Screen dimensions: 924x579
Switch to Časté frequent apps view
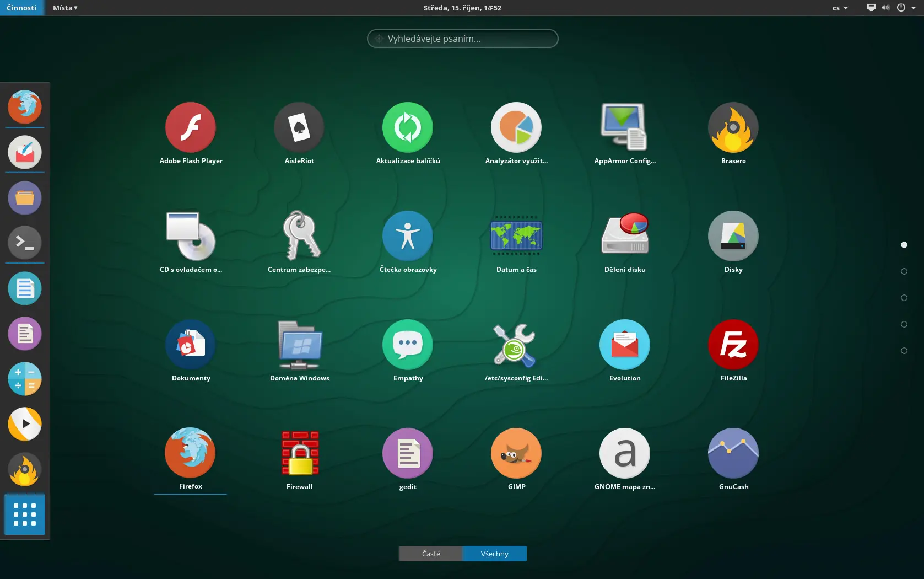click(431, 554)
